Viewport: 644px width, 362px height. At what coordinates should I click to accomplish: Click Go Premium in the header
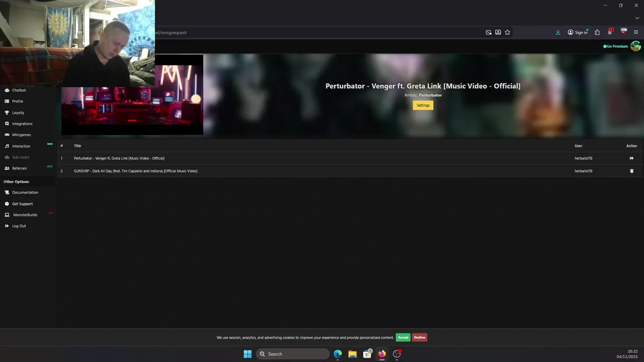615,46
